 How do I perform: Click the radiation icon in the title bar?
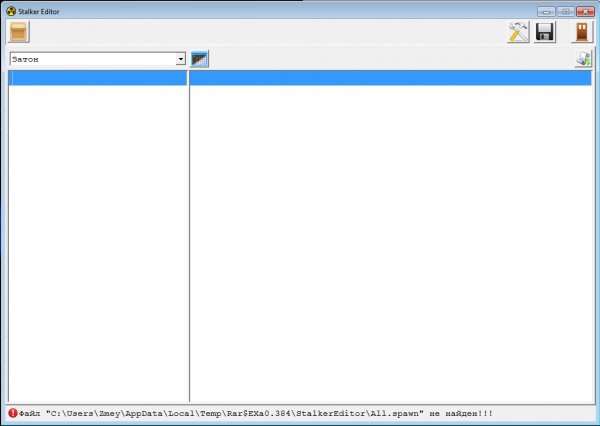click(11, 9)
